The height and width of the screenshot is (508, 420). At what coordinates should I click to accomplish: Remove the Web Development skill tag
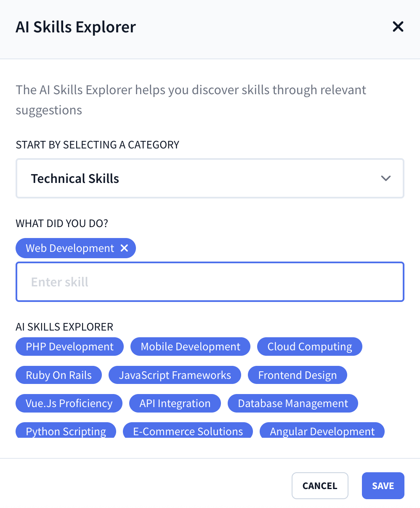point(124,248)
